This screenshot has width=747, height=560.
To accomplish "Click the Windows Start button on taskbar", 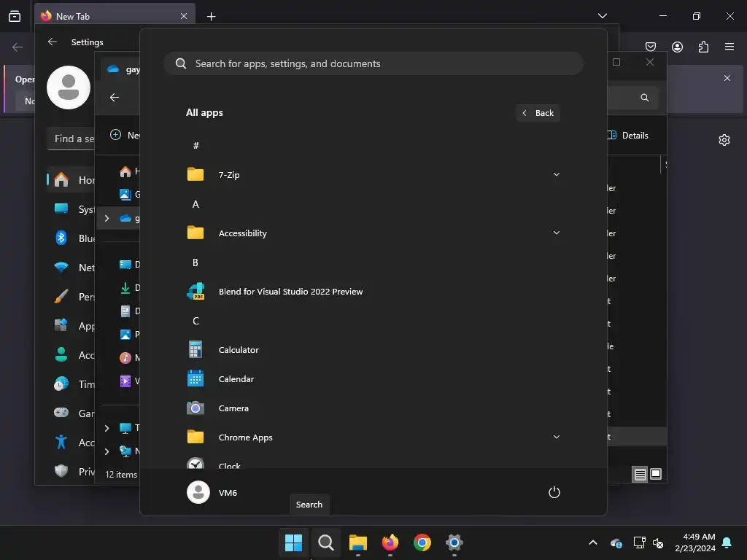I will 293,542.
